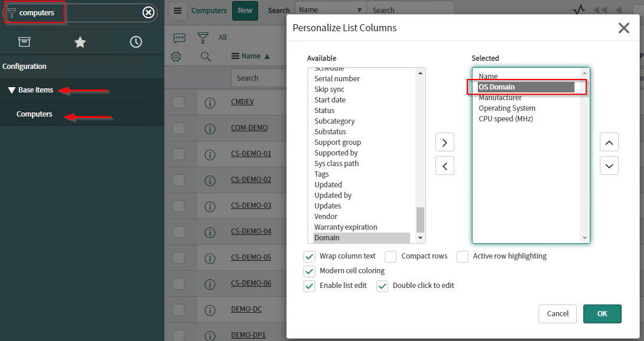Collapse the Base Items module
Image resolution: width=644 pixels, height=341 pixels.
coord(12,90)
